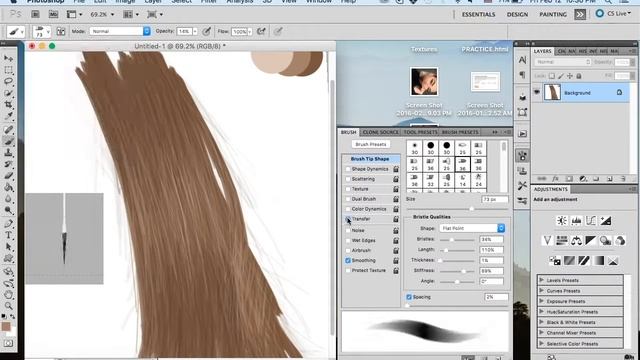Switch to Tool Presets tab
The height and width of the screenshot is (360, 640).
click(x=420, y=132)
